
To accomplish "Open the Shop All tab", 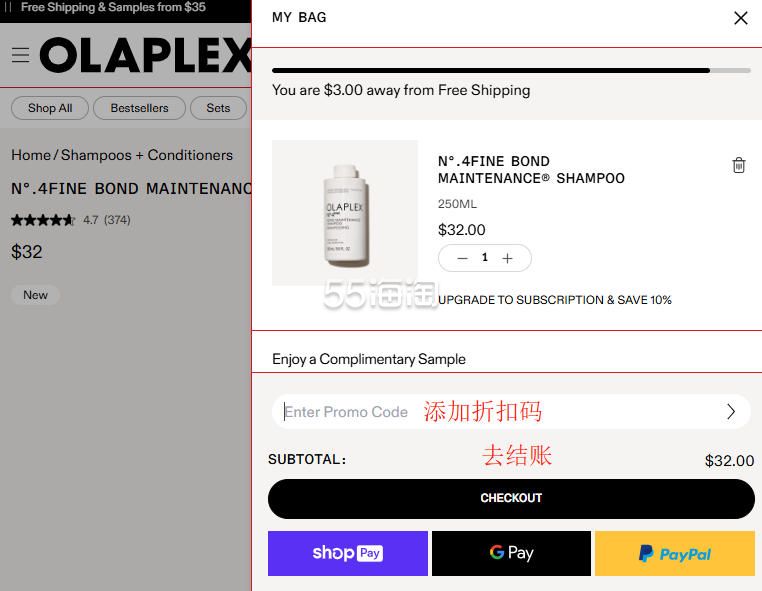I will (50, 108).
